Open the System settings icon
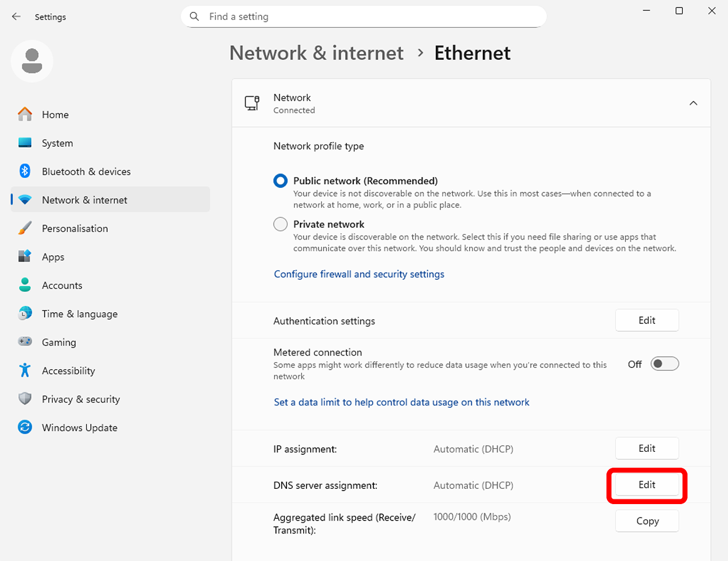Viewport: 728px width, 561px height. pyautogui.click(x=25, y=143)
